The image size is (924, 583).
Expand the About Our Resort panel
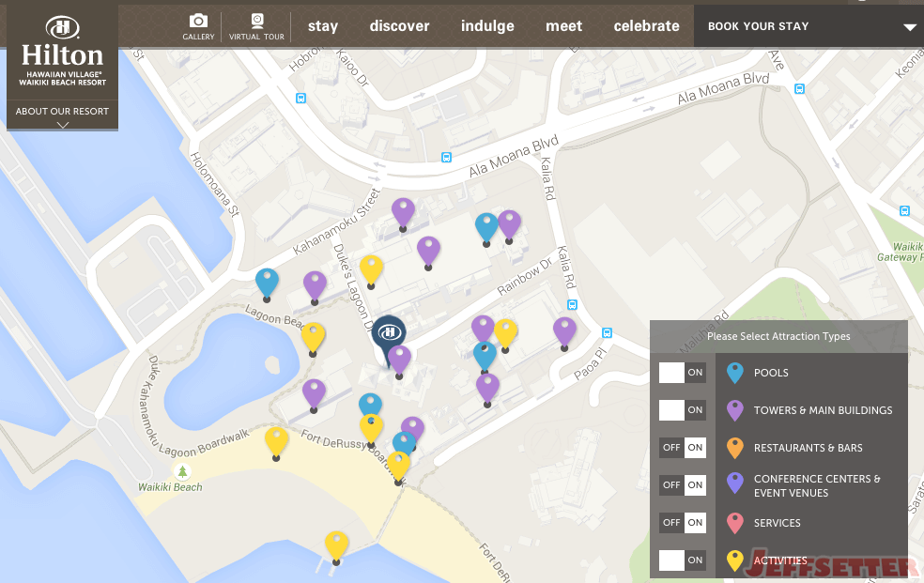coord(63,115)
